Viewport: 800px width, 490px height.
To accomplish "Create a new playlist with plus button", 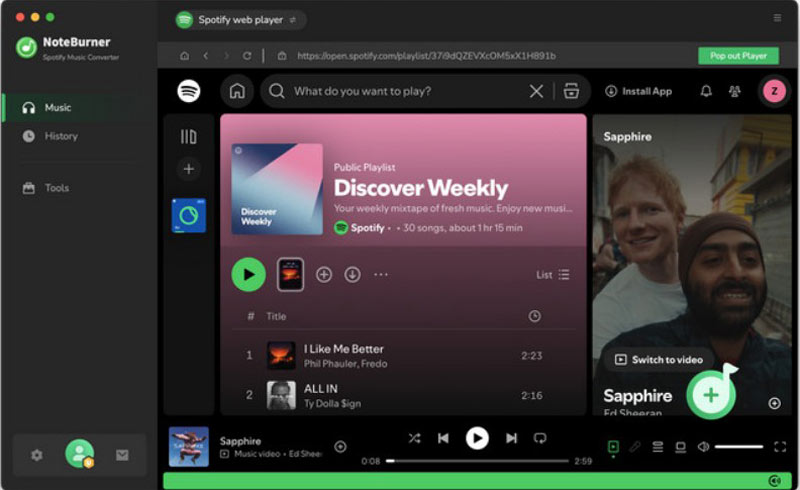I will coord(189,169).
